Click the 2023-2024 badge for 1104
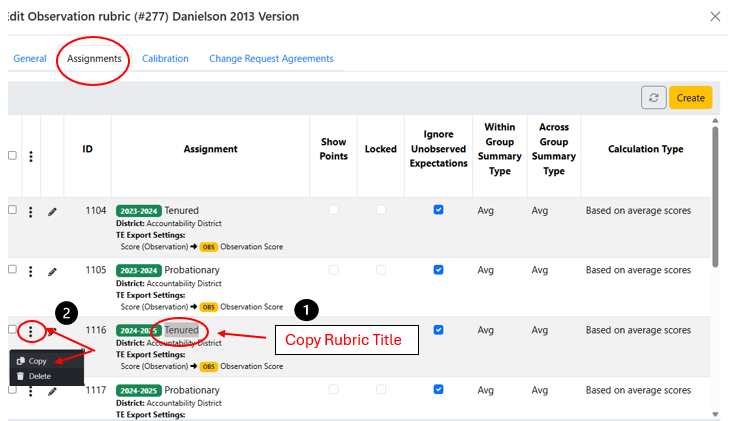Viewport: 734px width, 421px height. pyautogui.click(x=139, y=211)
